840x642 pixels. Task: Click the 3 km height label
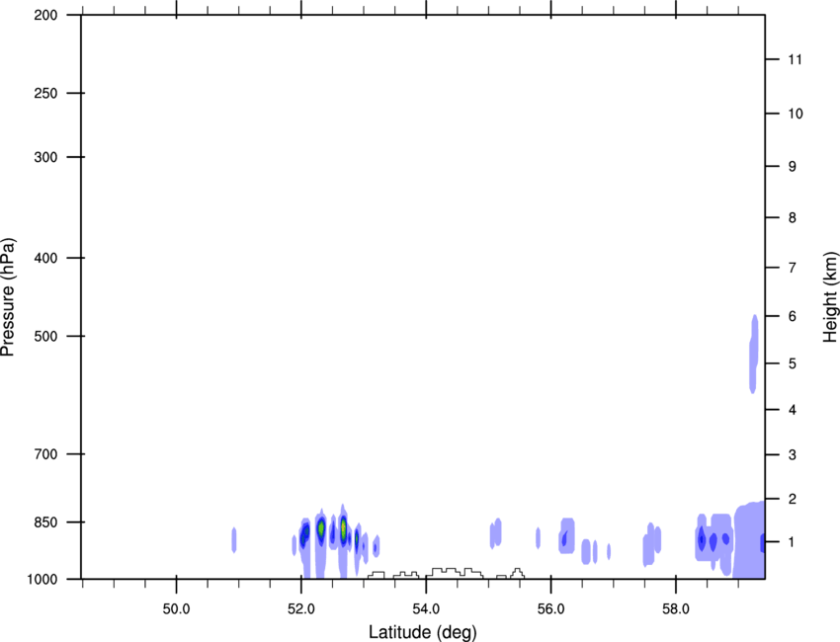[793, 455]
